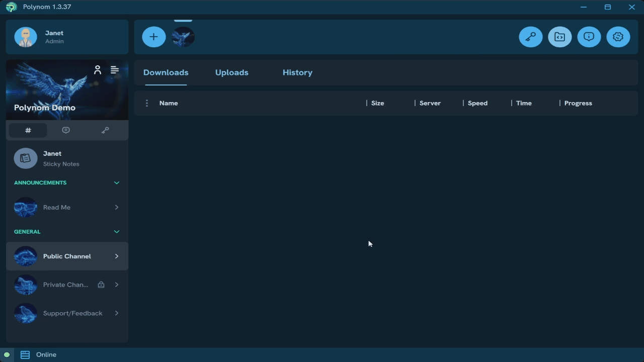Select the hashtag channels tab
This screenshot has width=644, height=362.
[28, 130]
